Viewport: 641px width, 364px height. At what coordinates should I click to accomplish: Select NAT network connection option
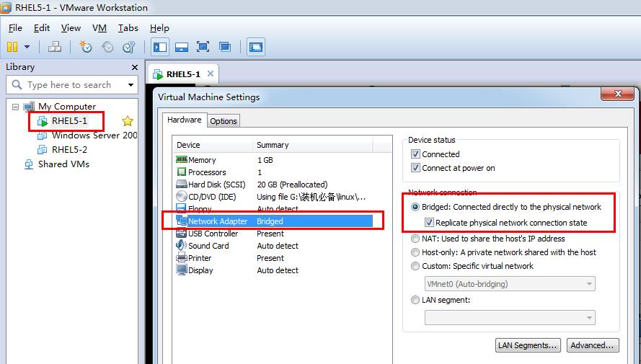pos(415,239)
